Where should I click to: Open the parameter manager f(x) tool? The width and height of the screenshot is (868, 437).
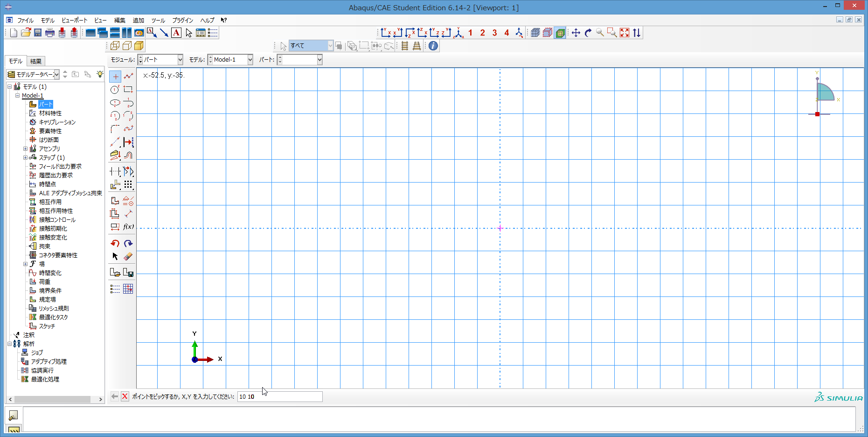128,227
